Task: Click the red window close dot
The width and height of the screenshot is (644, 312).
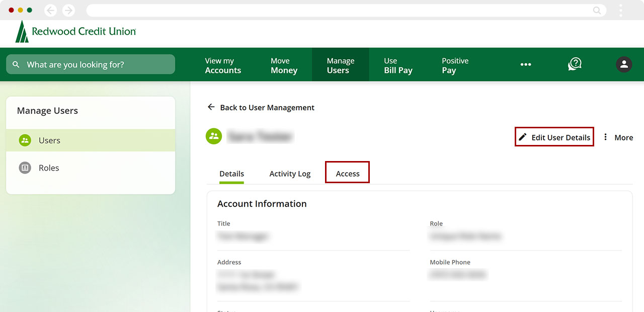Action: [x=11, y=10]
